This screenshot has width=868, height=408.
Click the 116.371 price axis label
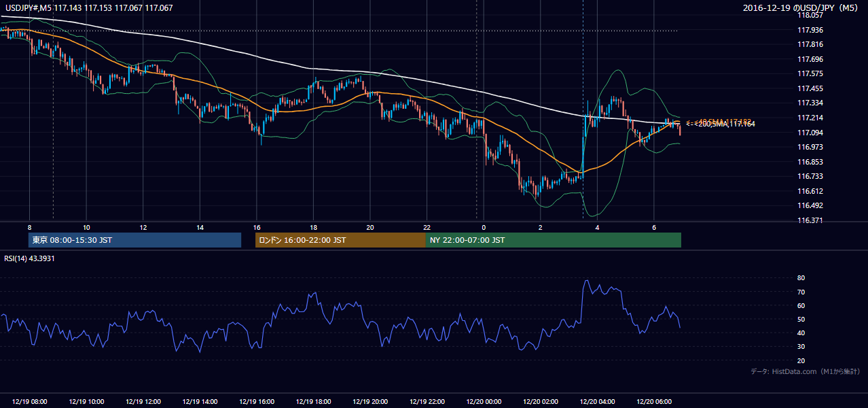810,220
